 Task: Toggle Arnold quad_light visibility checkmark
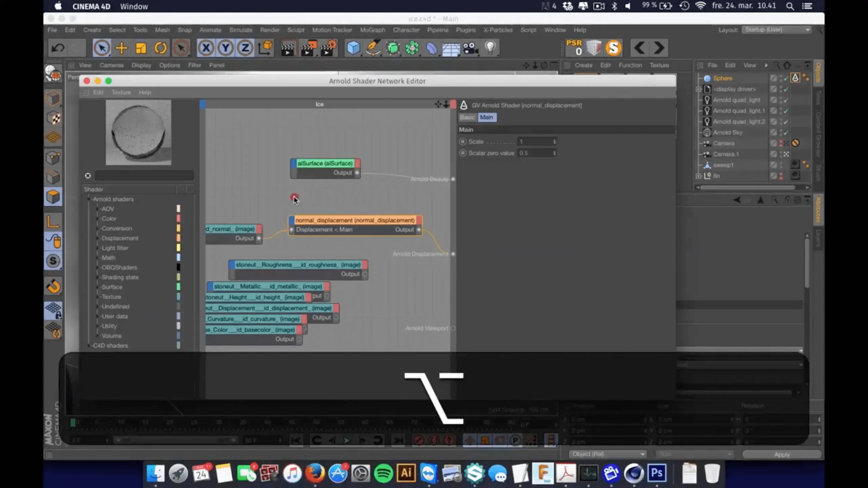click(x=786, y=100)
